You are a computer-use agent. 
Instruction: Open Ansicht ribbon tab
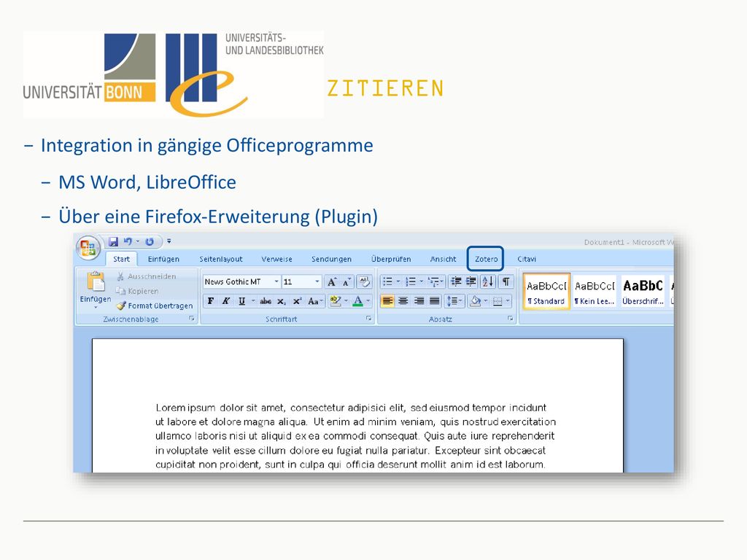click(443, 259)
